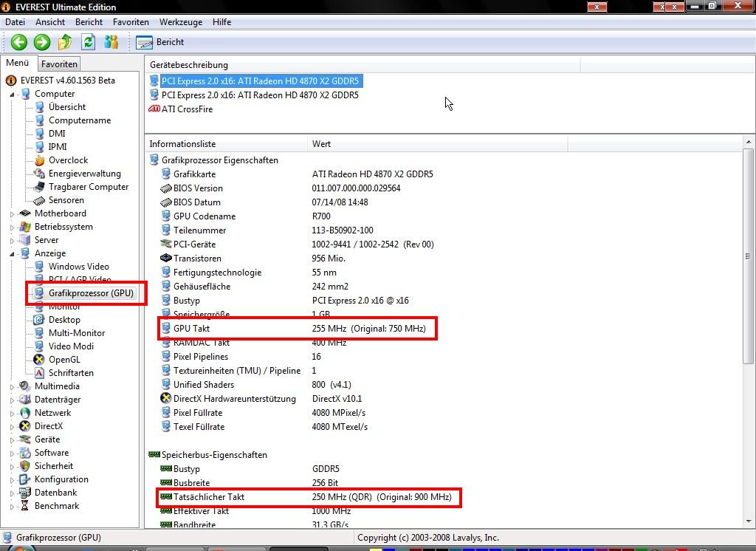The image size is (756, 551).
Task: Select Video Modi tree item
Action: (x=71, y=346)
